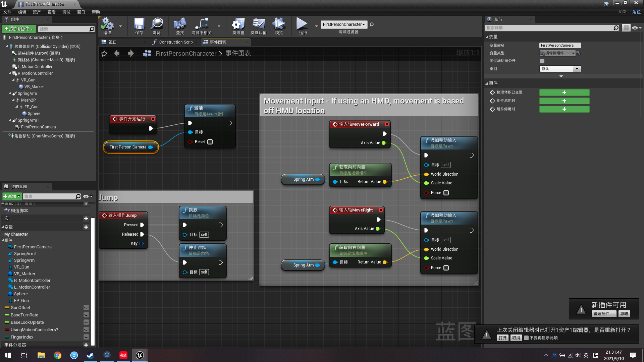Open the Category (默认) dropdown
This screenshot has height=362, width=644.
coord(560,69)
